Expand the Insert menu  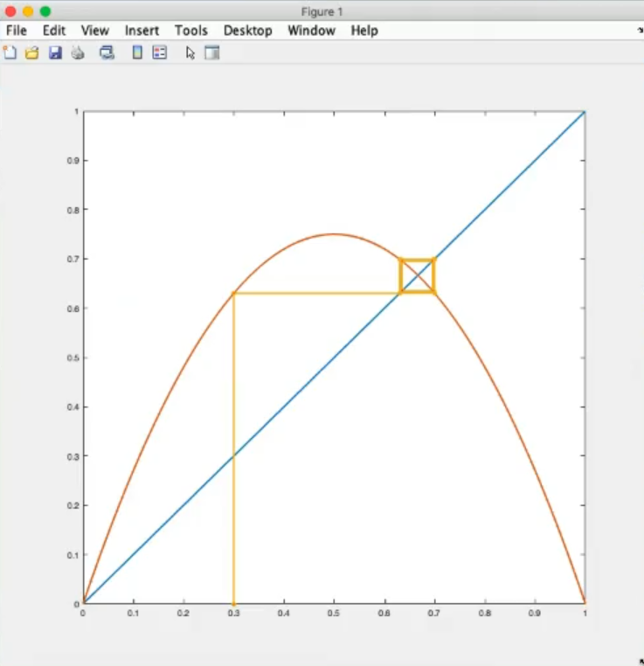(x=142, y=31)
